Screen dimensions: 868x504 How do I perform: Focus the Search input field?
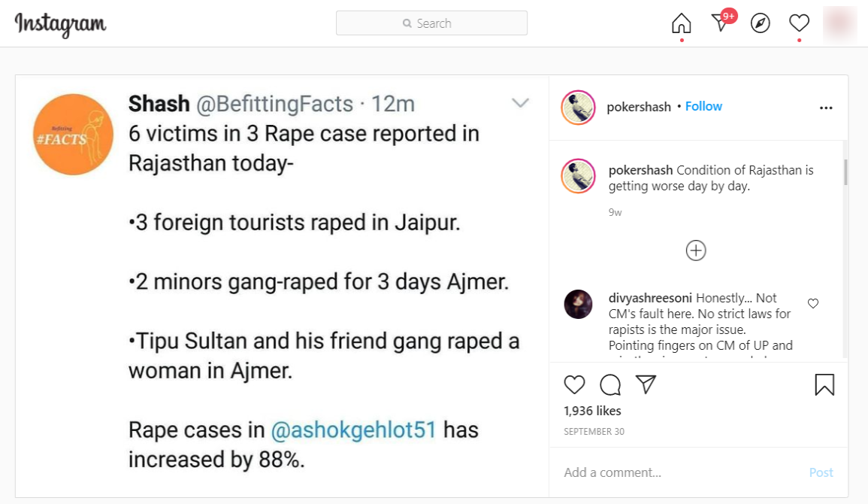click(x=431, y=23)
